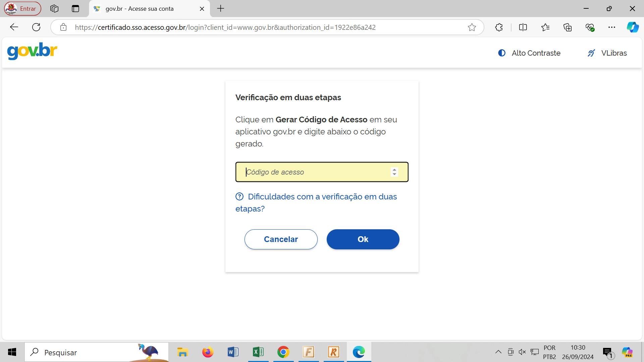Toggle Alto Contraste high contrast mode
The height and width of the screenshot is (362, 644).
click(x=529, y=53)
